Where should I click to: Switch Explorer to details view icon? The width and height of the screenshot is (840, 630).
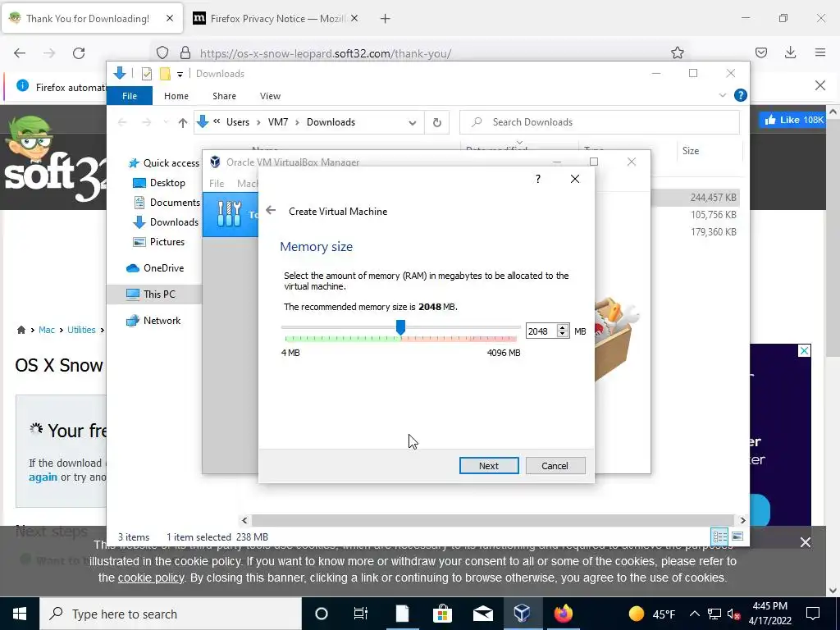click(719, 536)
